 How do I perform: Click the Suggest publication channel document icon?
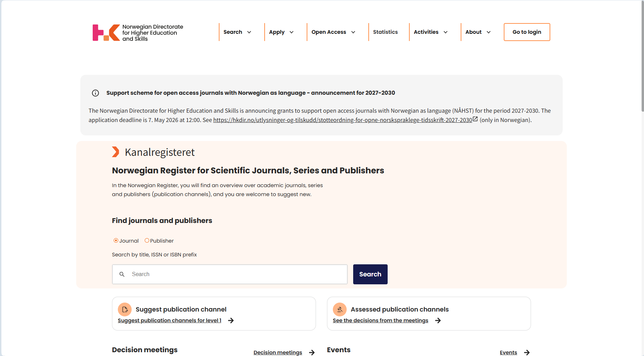(125, 309)
